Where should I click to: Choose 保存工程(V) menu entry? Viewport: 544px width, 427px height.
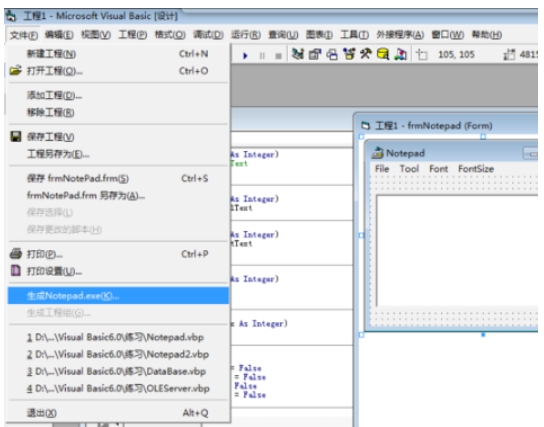118,137
